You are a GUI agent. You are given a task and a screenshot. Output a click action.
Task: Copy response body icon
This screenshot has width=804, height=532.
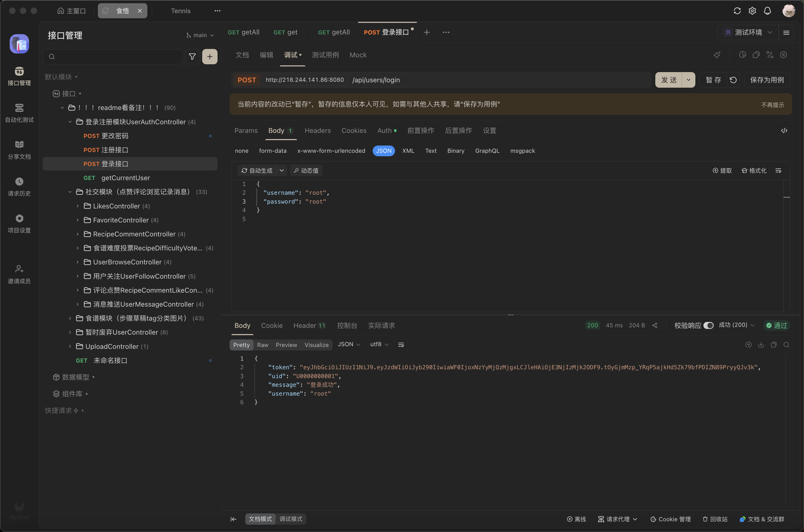click(x=773, y=345)
